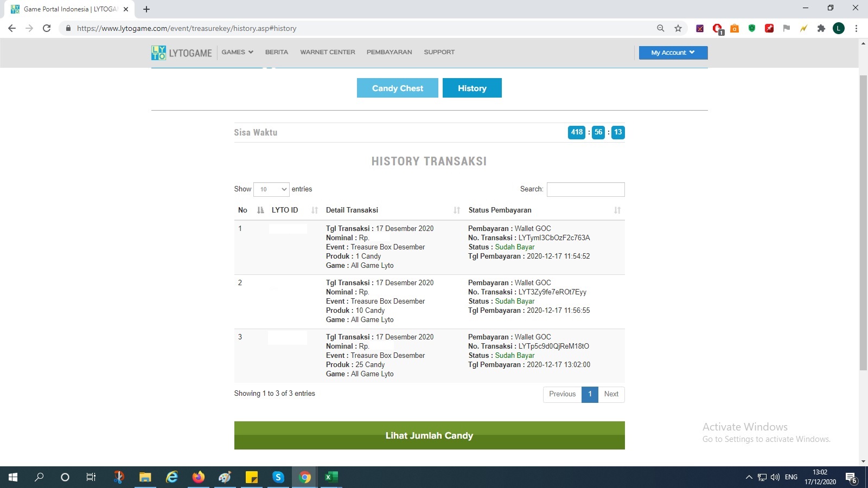Sort table by LYTO ID column
This screenshot has width=868, height=488.
click(x=295, y=210)
